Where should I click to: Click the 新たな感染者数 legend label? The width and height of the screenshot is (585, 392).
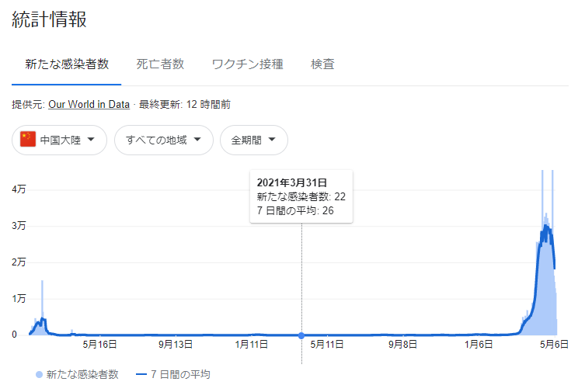point(82,374)
